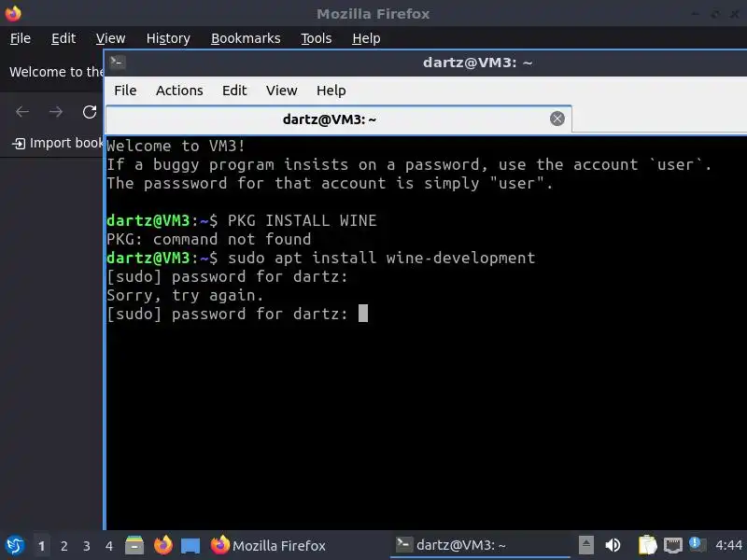The width and height of the screenshot is (747, 560).
Task: Reload the page in Firefox
Action: [89, 112]
